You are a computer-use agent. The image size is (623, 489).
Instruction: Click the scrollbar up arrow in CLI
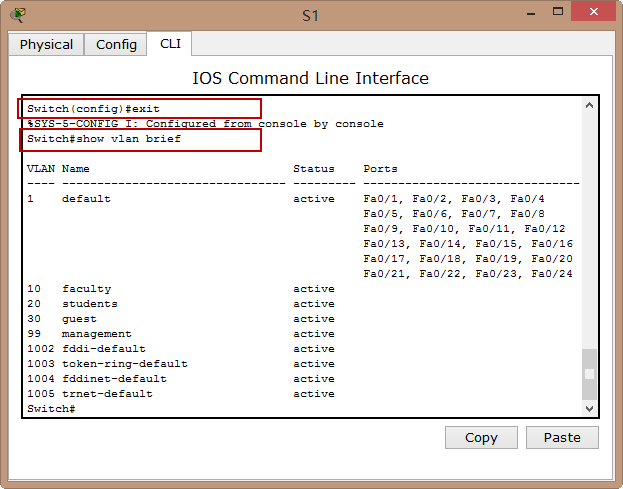click(x=590, y=105)
